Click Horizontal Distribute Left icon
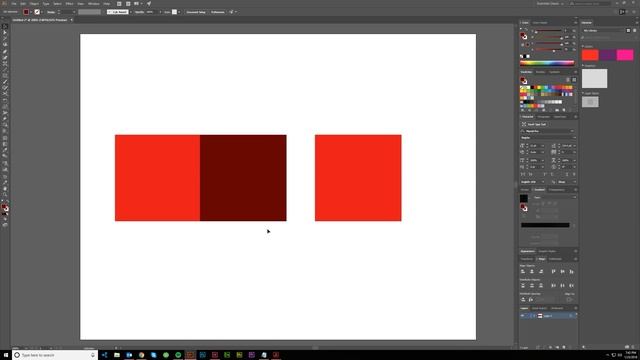Screen dimensions: 640x360 [553, 285]
